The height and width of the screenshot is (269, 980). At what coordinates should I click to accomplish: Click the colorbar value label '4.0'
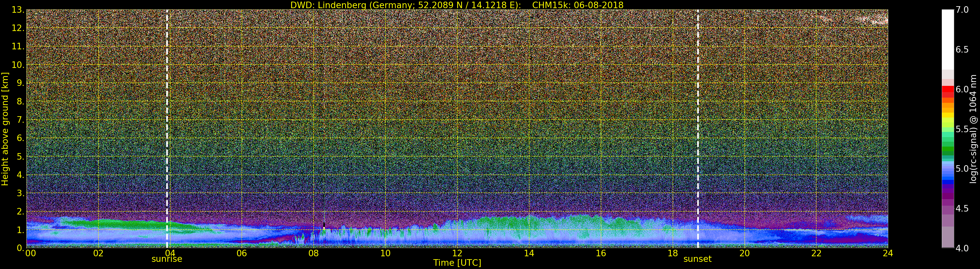coord(962,248)
